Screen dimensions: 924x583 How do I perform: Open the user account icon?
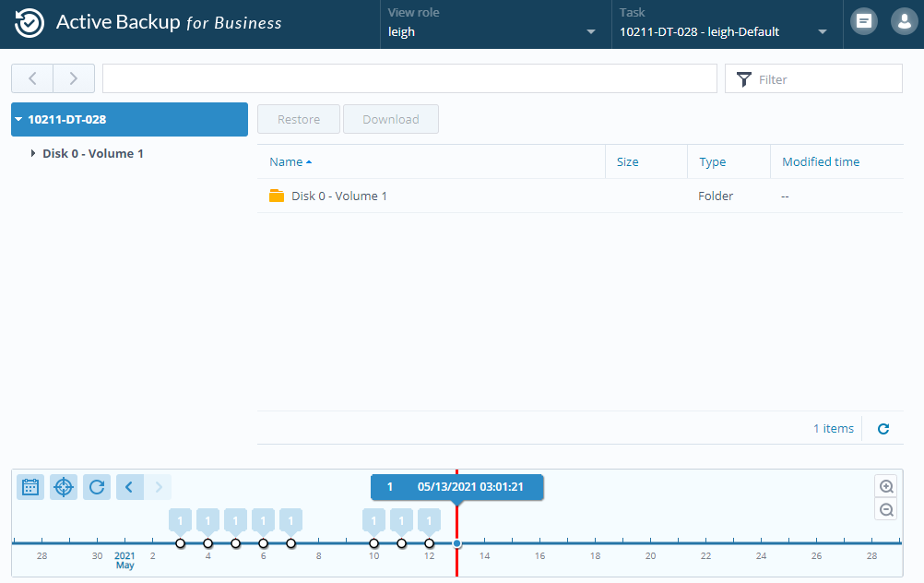[x=904, y=22]
